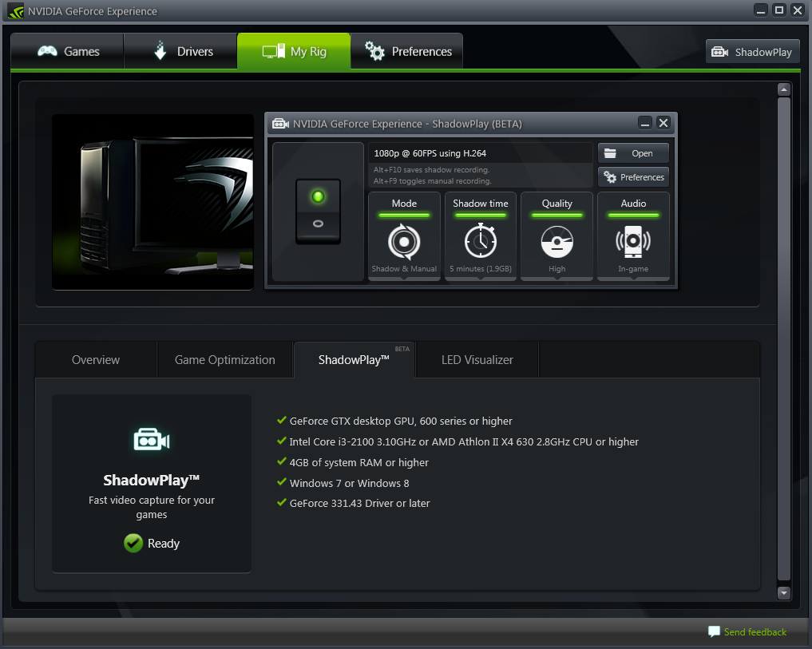Click the 'Ready' status text

coord(164,544)
